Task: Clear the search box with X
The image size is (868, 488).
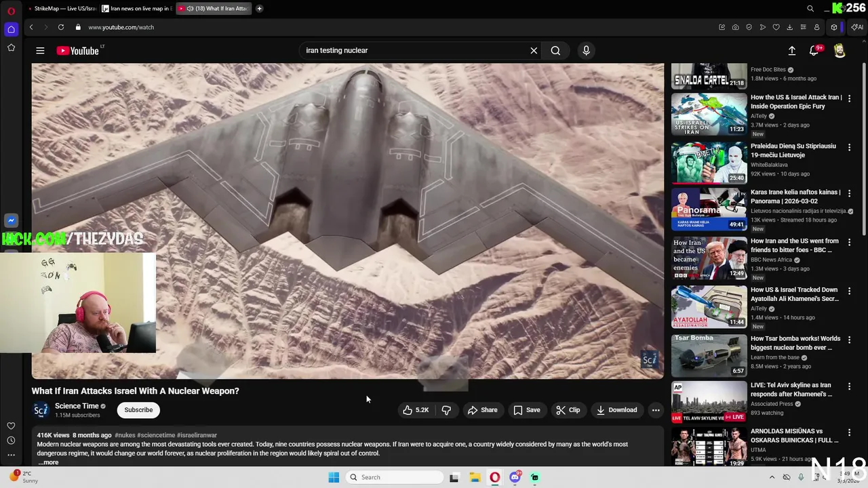Action: point(534,50)
